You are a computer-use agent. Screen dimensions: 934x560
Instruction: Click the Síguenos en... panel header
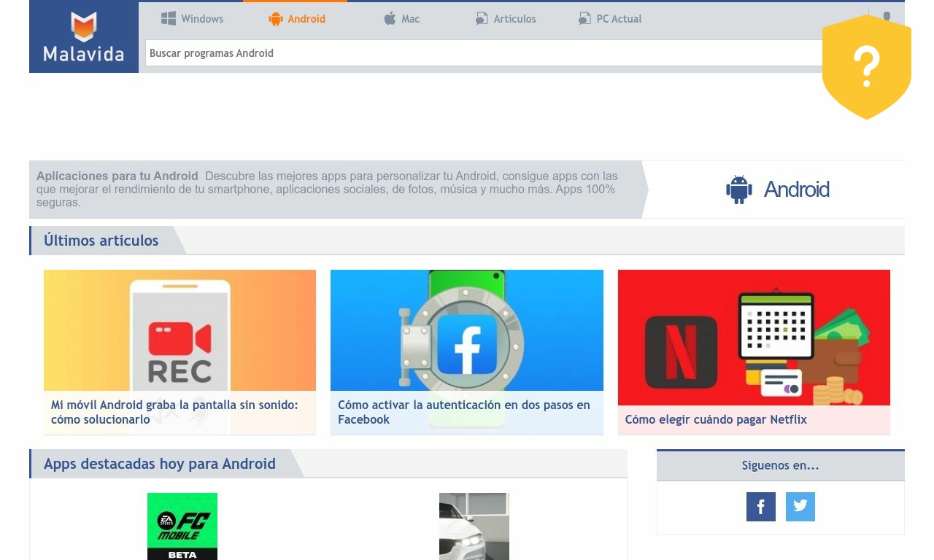781,465
